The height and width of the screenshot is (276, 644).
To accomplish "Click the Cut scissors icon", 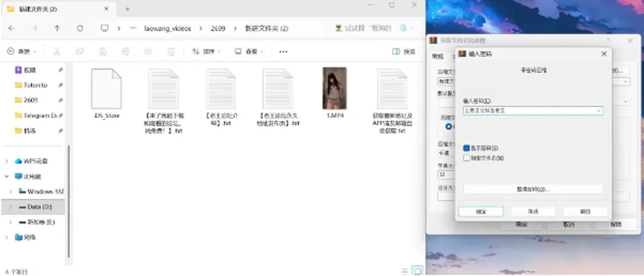I will tap(56, 52).
